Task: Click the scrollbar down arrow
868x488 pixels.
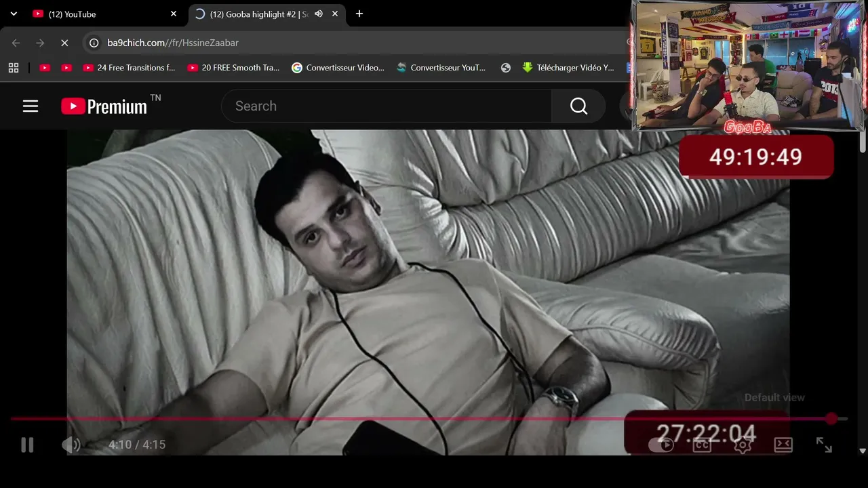Action: click(x=863, y=450)
